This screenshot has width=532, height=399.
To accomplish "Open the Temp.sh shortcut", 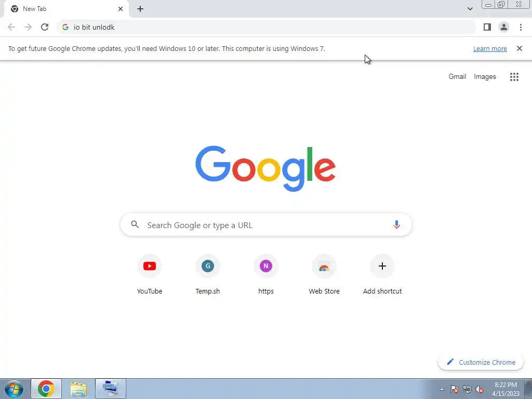I will (208, 274).
